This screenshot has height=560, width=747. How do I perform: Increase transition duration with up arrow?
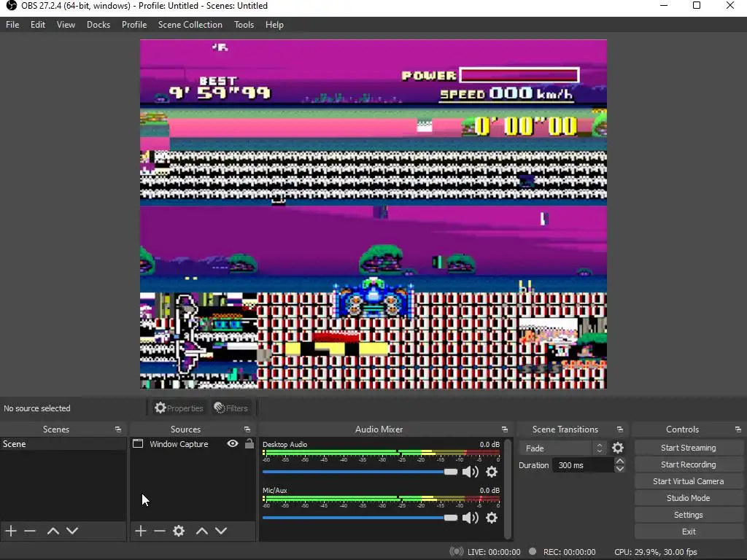(619, 461)
